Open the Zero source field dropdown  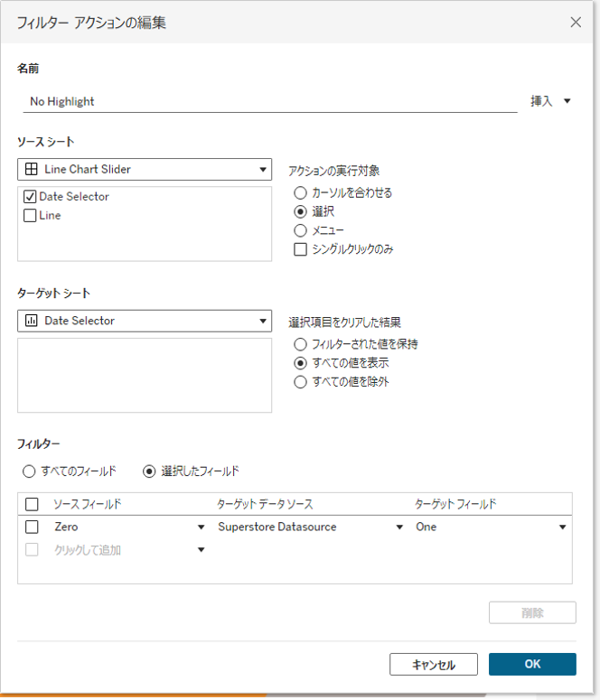point(201,527)
